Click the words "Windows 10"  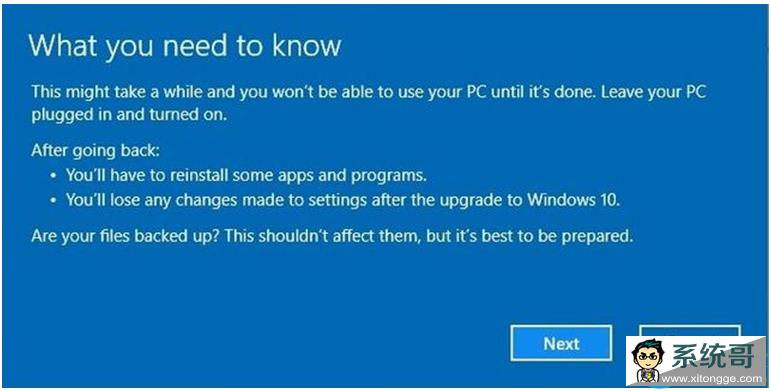coord(573,200)
